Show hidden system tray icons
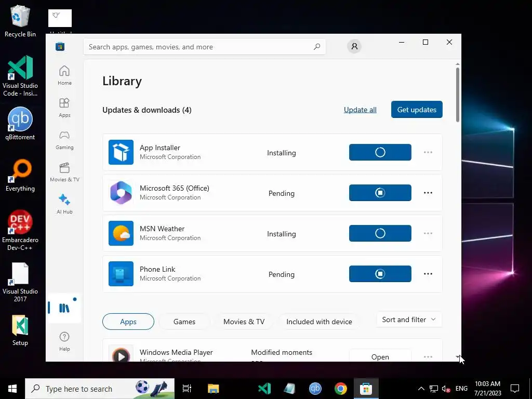Viewport: 532px width, 399px height. coord(421,389)
